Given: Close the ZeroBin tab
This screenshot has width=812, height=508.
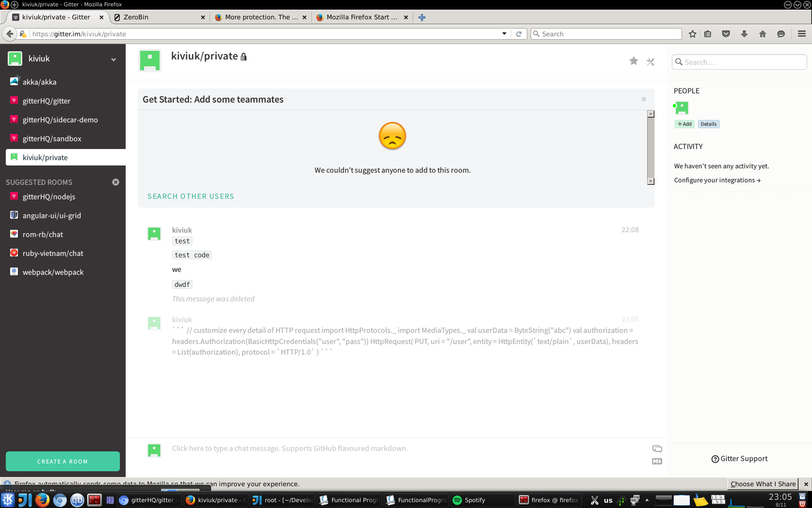Looking at the screenshot, I should click(203, 17).
